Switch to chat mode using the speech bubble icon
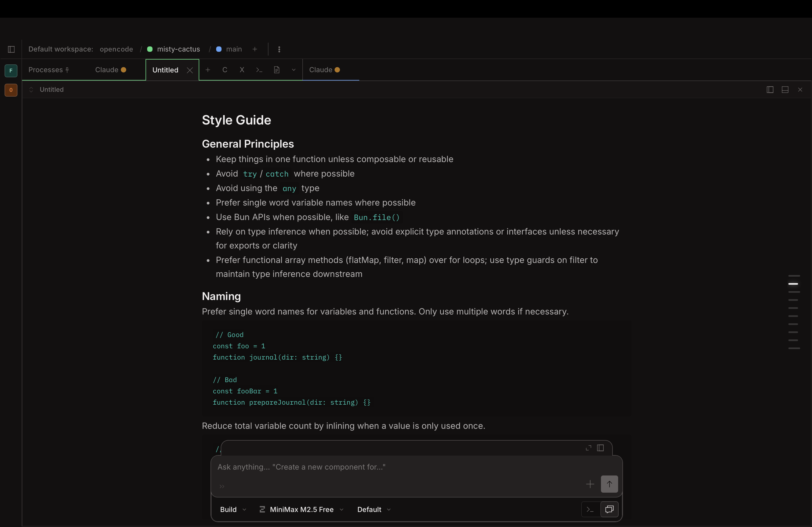The height and width of the screenshot is (527, 812). coord(609,509)
